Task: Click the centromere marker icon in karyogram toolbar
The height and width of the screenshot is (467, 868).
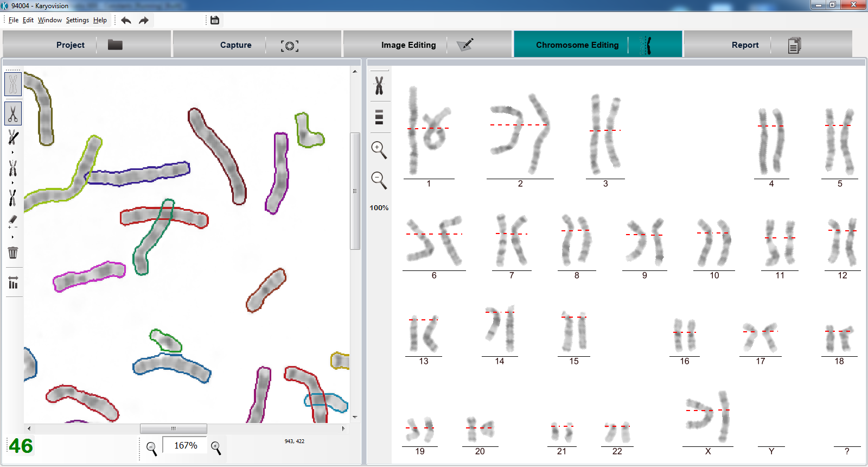Action: (379, 86)
